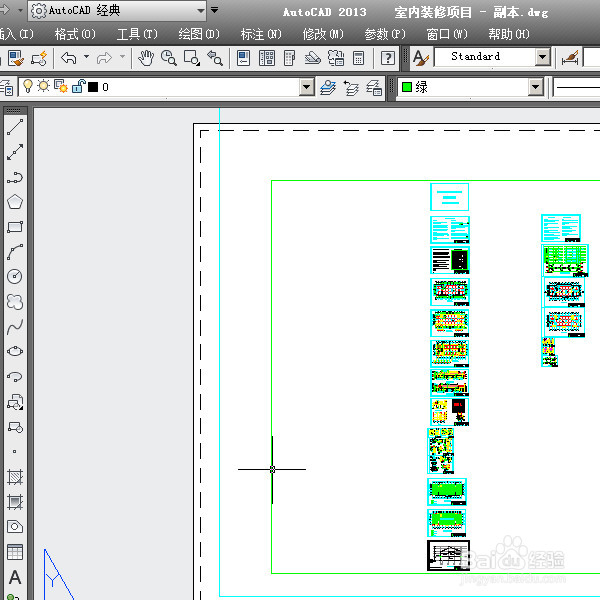Open the 修改(M) menu

point(323,34)
